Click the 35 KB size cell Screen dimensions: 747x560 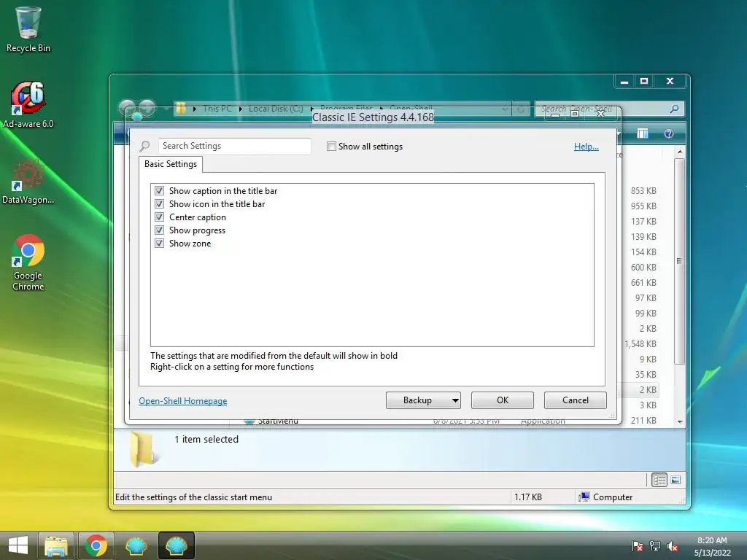point(646,375)
